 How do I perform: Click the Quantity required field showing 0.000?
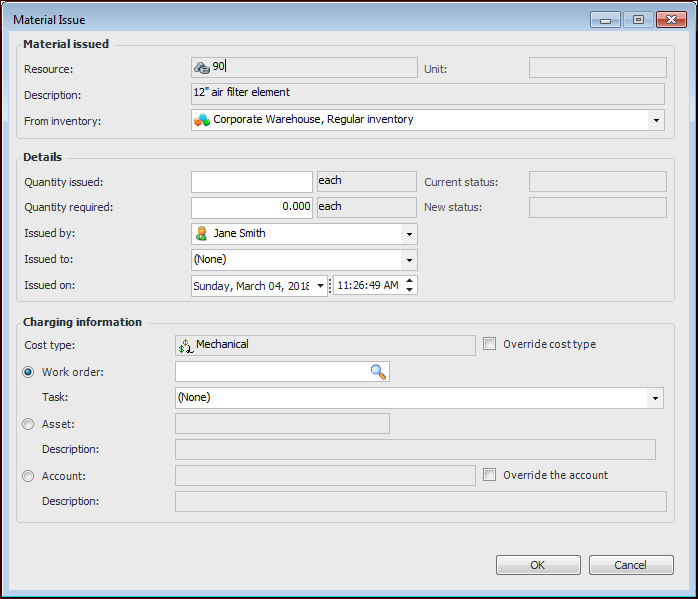(252, 208)
